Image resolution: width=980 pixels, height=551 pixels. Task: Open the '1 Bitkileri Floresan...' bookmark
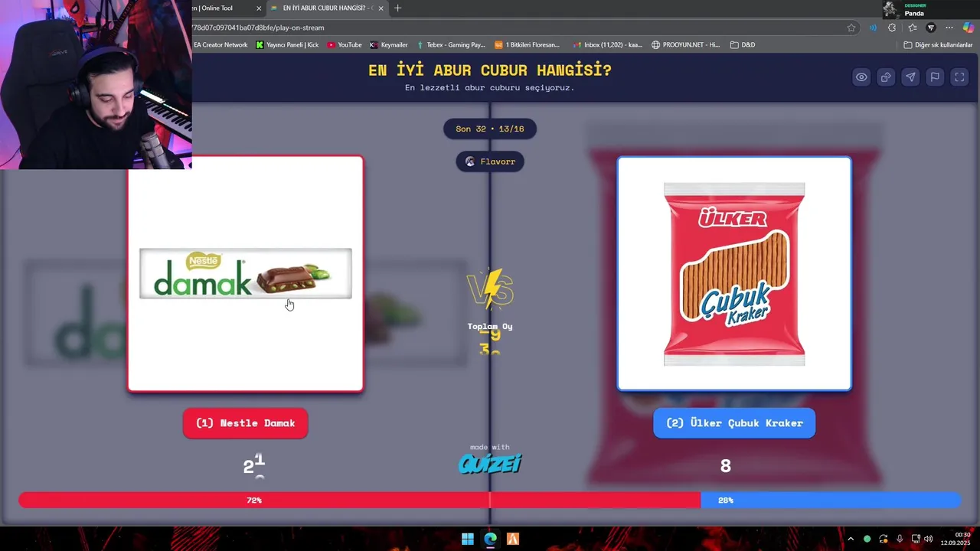click(x=528, y=45)
